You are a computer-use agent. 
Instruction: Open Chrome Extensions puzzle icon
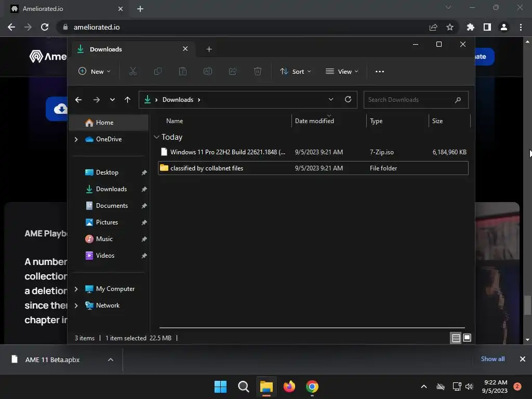tap(471, 27)
